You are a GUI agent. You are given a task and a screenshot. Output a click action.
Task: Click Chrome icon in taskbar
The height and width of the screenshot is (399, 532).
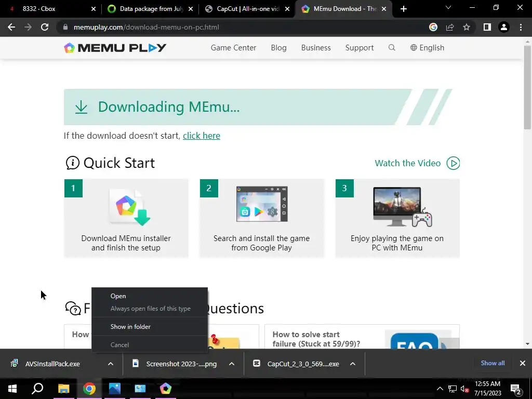click(89, 389)
